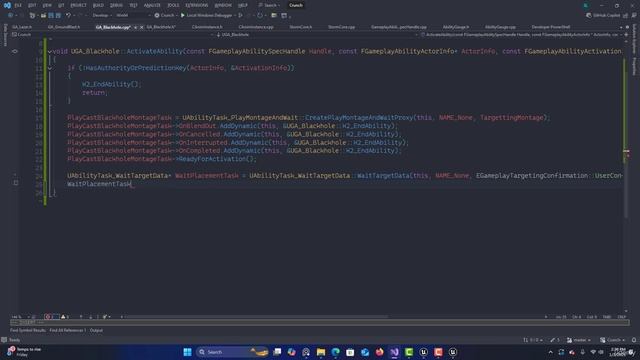Start Local Windows Debugger
640x360 pixels.
click(x=206, y=16)
